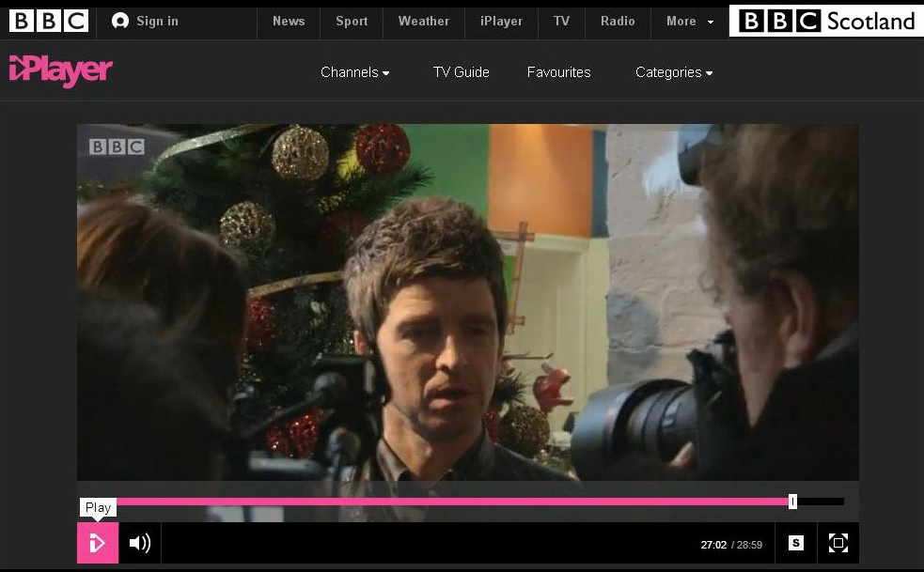View your Favourites
924x572 pixels.
558,72
